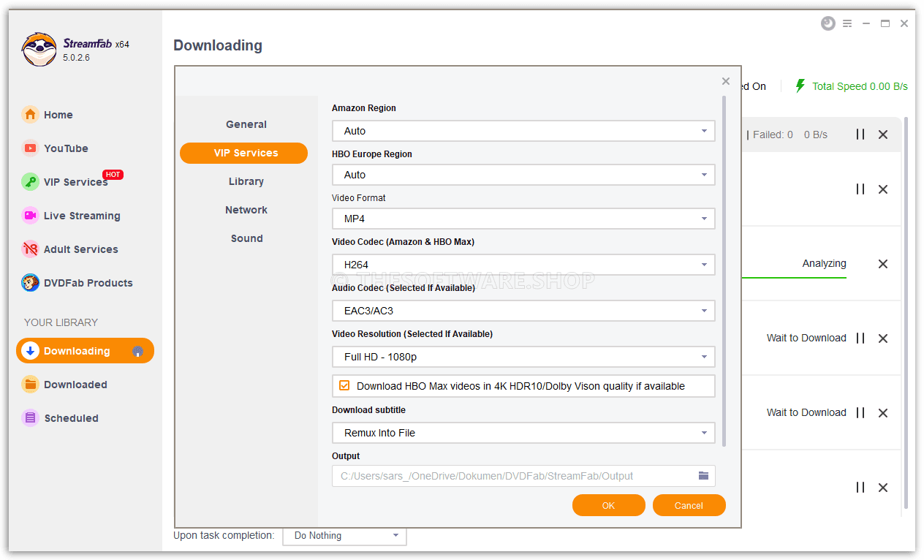Screen dimensions: 924x560
Task: Close the settings dialog with the X
Action: pos(726,81)
